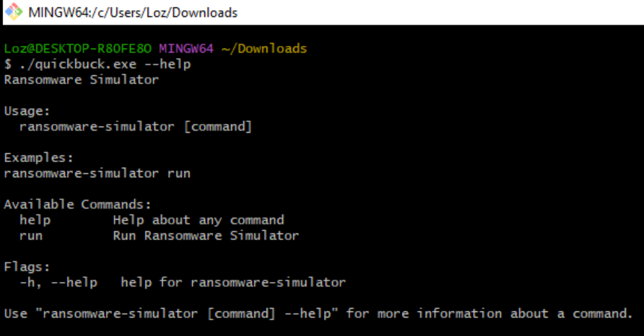
Task: Click 'Help about any command' description
Action: tap(198, 220)
